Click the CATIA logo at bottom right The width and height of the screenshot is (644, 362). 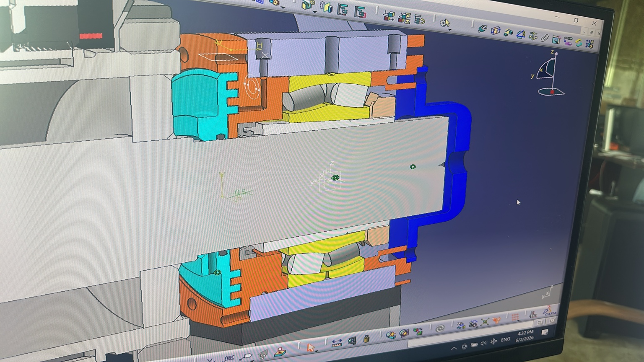pos(550,310)
